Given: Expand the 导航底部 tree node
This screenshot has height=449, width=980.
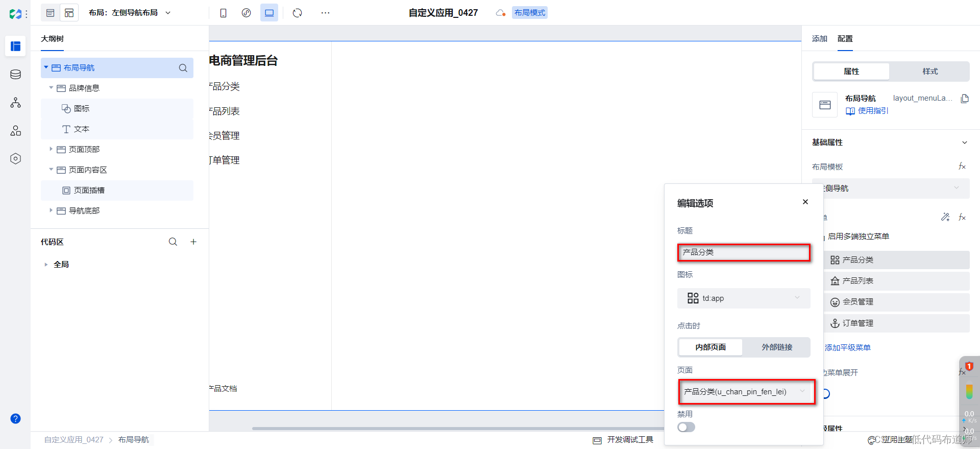Looking at the screenshot, I should point(51,210).
